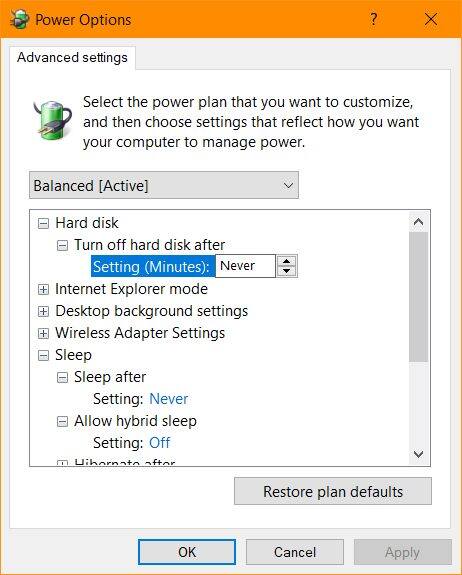
Task: Click the help question mark icon
Action: pyautogui.click(x=373, y=19)
